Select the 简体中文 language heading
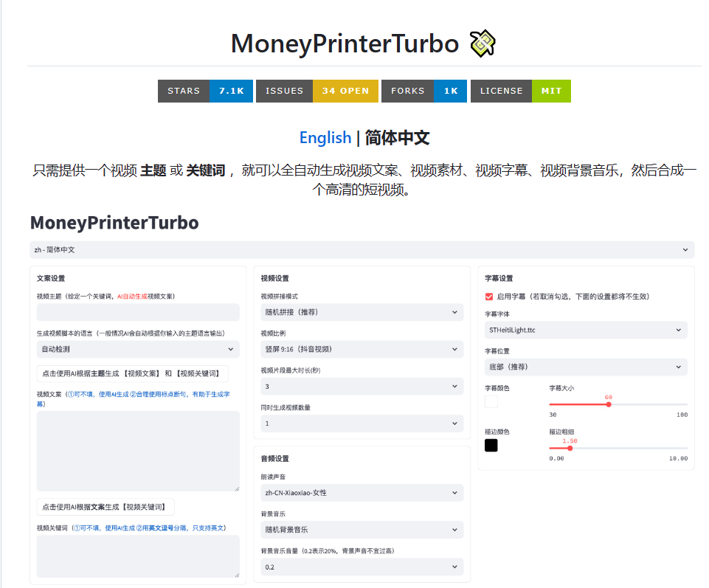 point(397,137)
